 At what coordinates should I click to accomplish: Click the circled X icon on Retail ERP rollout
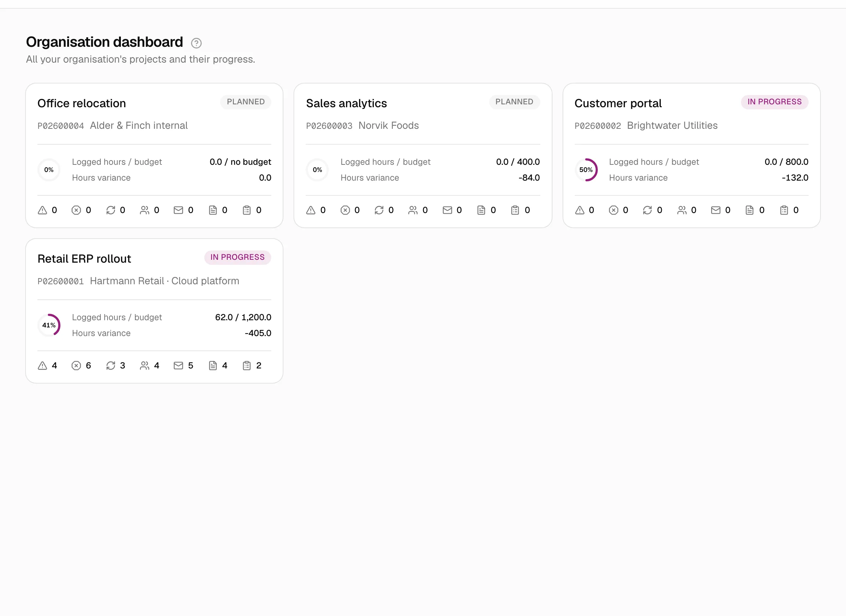(x=76, y=366)
